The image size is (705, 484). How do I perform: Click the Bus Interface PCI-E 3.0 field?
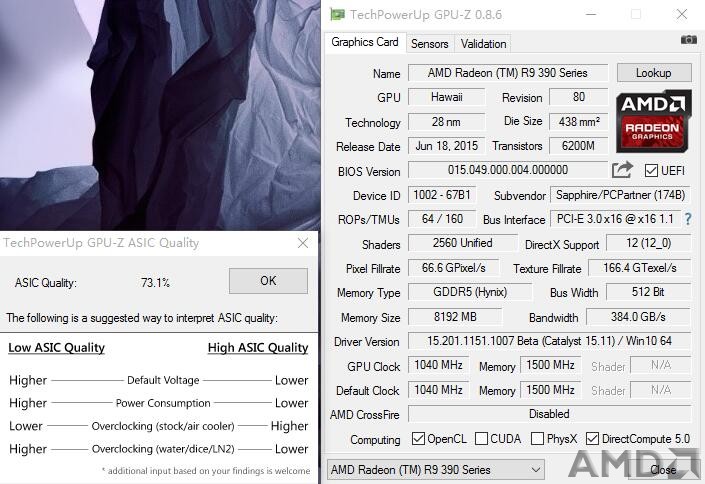point(615,219)
